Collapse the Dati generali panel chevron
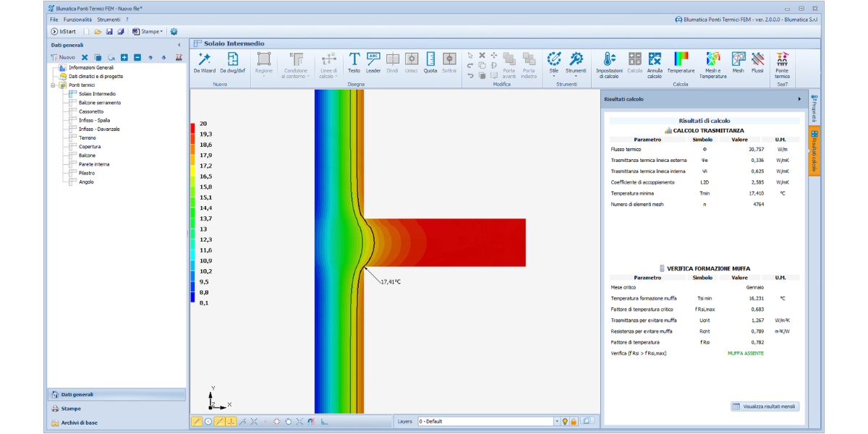Screen dimensions: 868x434 179,45
